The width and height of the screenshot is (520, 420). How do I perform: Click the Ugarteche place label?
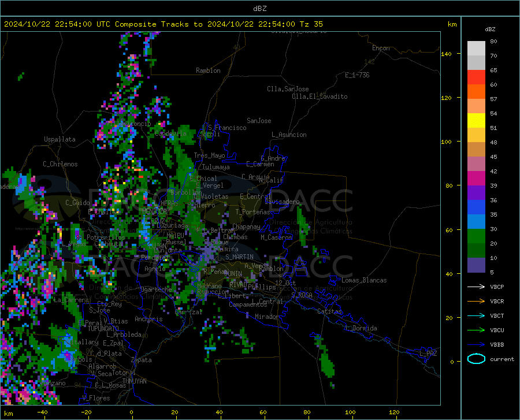(156, 289)
